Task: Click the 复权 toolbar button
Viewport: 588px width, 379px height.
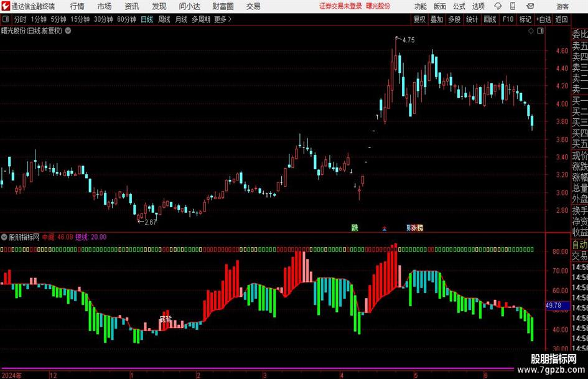Action: pyautogui.click(x=419, y=19)
